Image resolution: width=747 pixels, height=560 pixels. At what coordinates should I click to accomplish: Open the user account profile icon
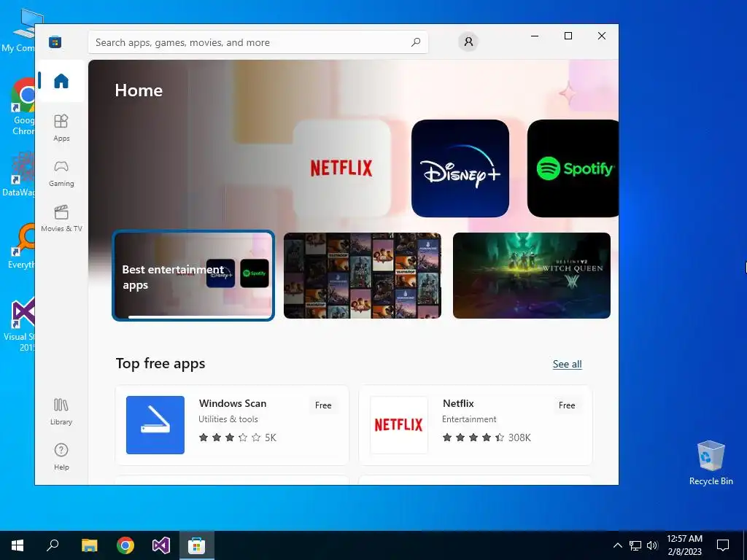(x=468, y=42)
